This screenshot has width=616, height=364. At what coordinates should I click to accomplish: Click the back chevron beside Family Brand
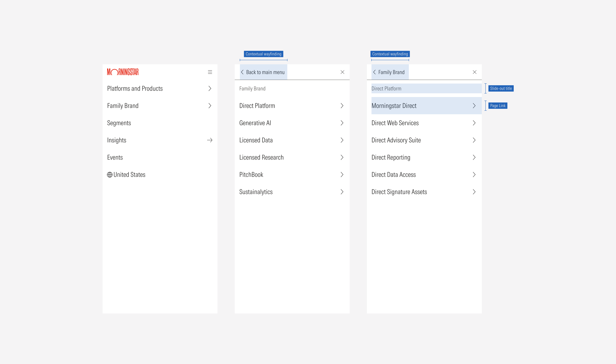(x=375, y=72)
